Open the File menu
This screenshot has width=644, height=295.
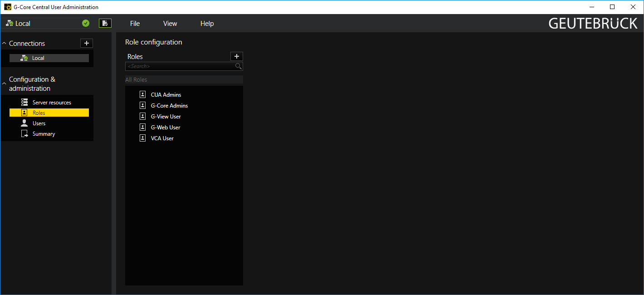coord(135,24)
